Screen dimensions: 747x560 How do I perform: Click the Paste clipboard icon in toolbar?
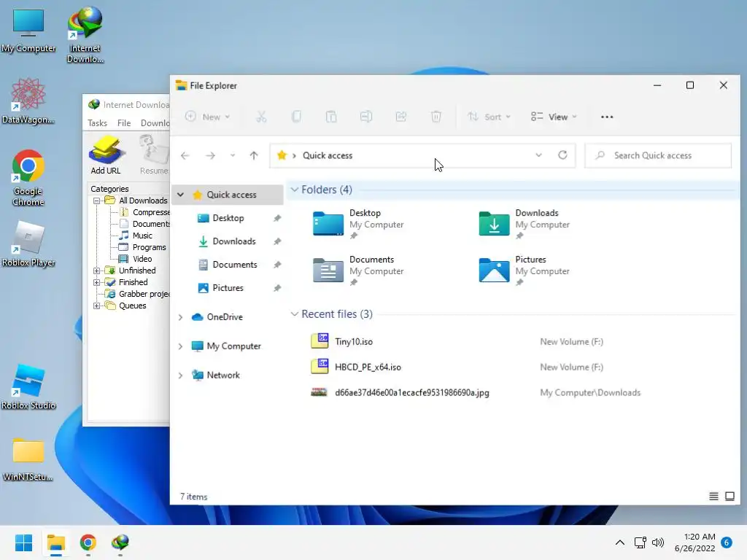click(x=331, y=117)
